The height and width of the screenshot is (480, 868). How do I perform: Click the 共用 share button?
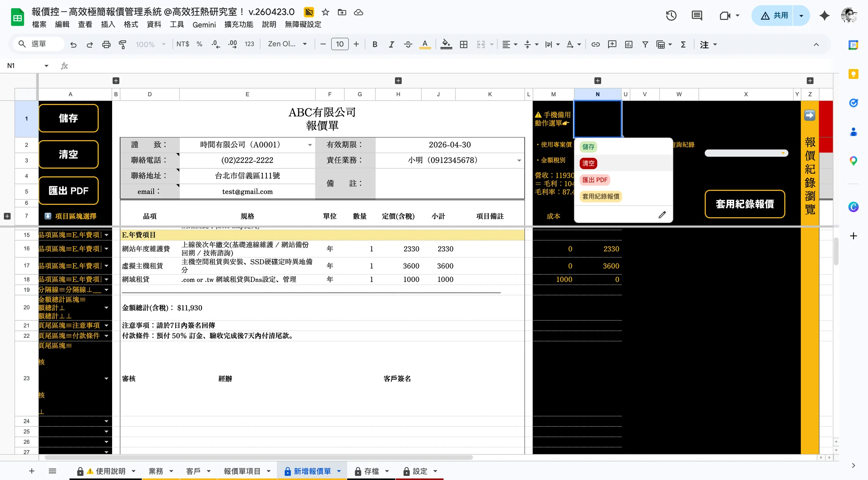[x=773, y=16]
